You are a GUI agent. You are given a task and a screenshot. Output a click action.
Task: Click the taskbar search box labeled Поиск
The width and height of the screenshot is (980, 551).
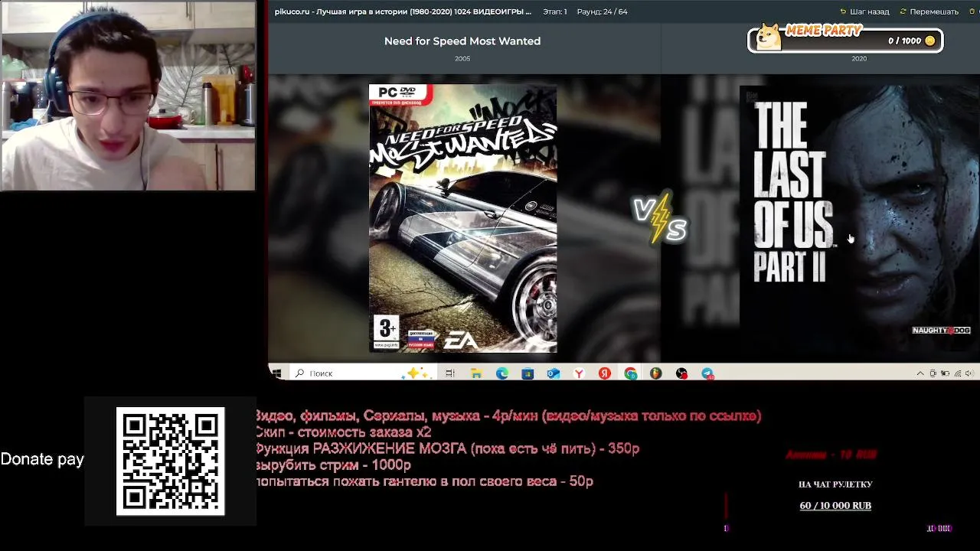click(363, 373)
